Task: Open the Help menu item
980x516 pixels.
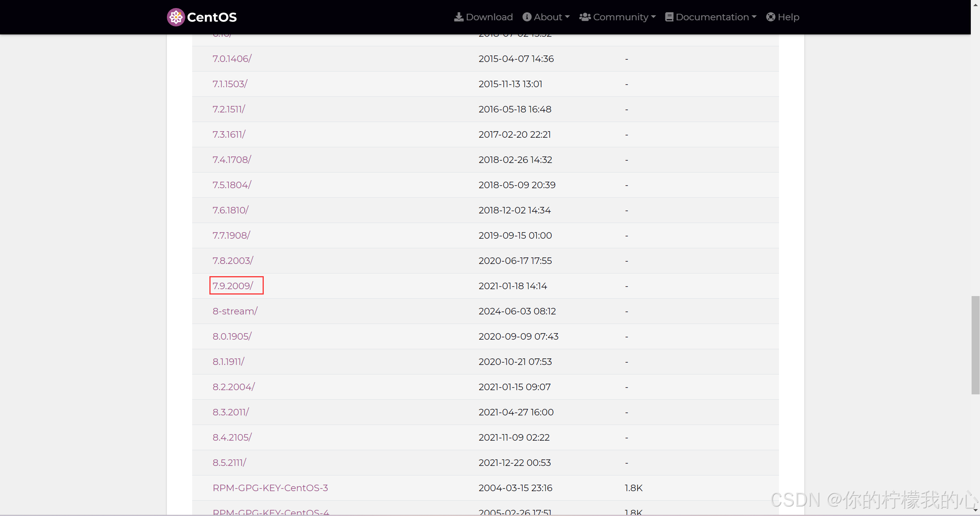Action: click(788, 17)
